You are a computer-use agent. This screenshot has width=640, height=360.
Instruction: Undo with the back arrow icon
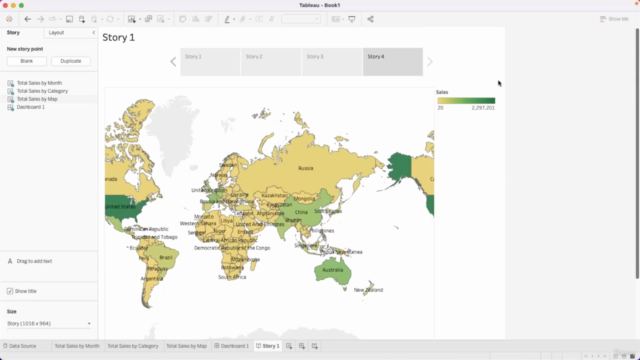coord(27,19)
